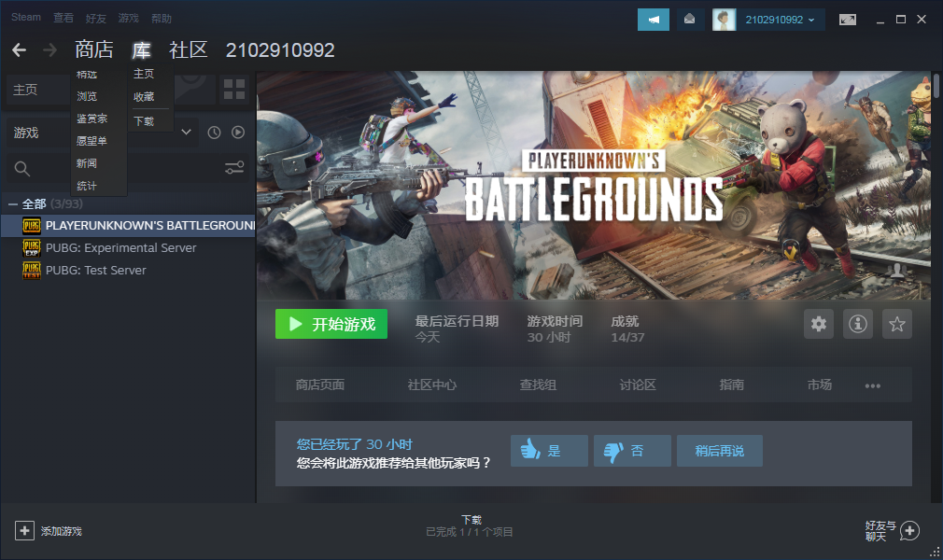Open the 商店页面 link
Image resolution: width=943 pixels, height=560 pixels.
[320, 385]
